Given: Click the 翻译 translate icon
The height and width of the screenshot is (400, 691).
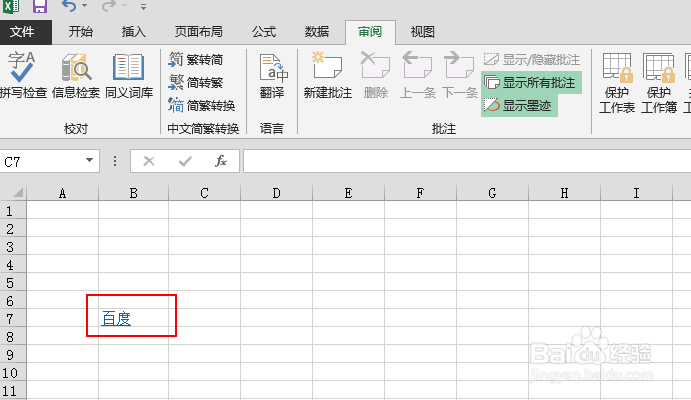Looking at the screenshot, I should [x=272, y=75].
